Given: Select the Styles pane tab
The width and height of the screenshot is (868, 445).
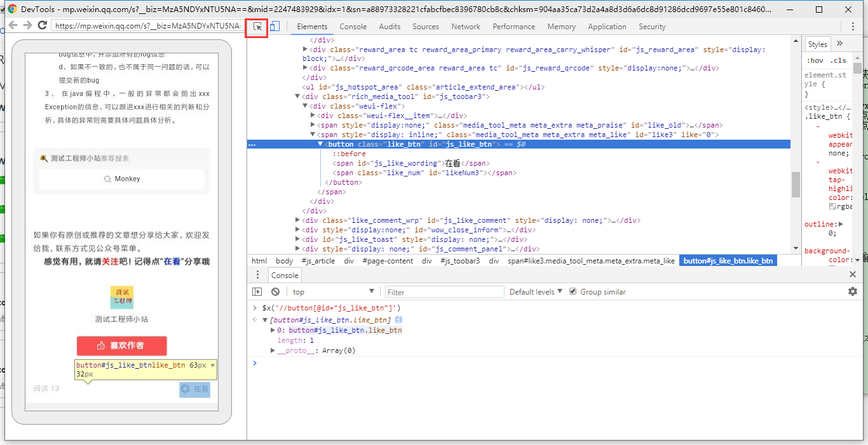Looking at the screenshot, I should pyautogui.click(x=818, y=44).
